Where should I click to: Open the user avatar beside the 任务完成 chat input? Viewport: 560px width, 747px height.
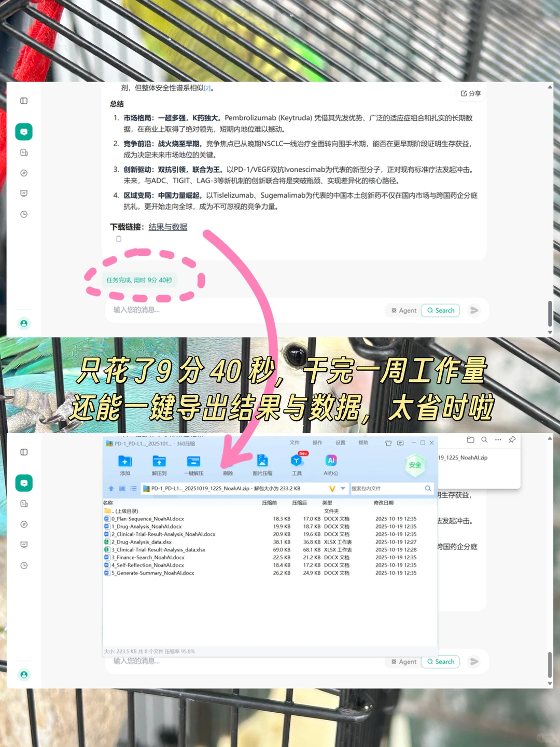point(24,324)
